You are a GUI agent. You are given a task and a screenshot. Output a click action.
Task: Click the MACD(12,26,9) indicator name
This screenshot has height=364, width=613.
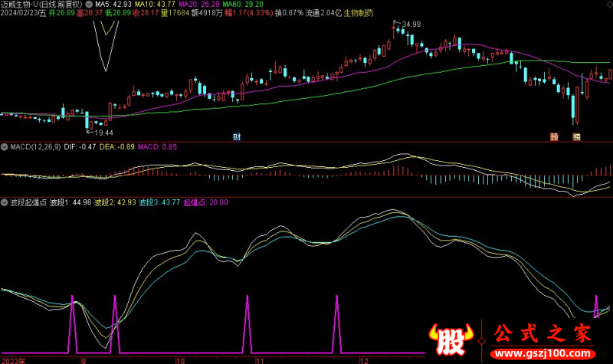tap(35, 147)
